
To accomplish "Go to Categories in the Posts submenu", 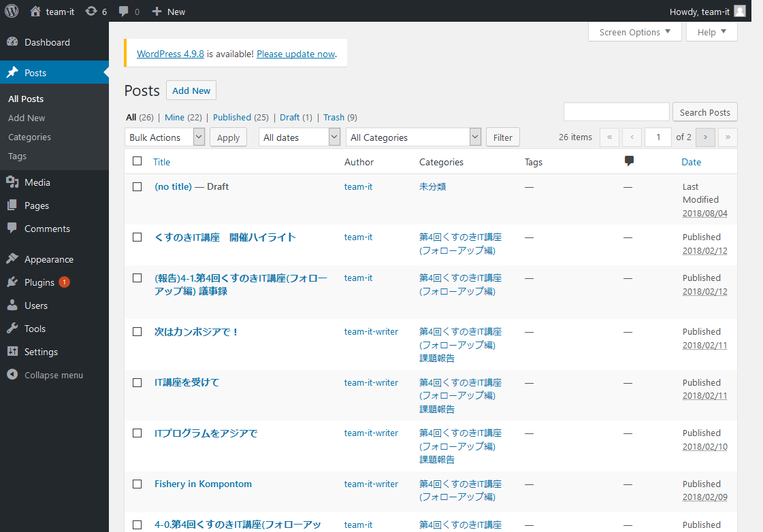I will 29,137.
